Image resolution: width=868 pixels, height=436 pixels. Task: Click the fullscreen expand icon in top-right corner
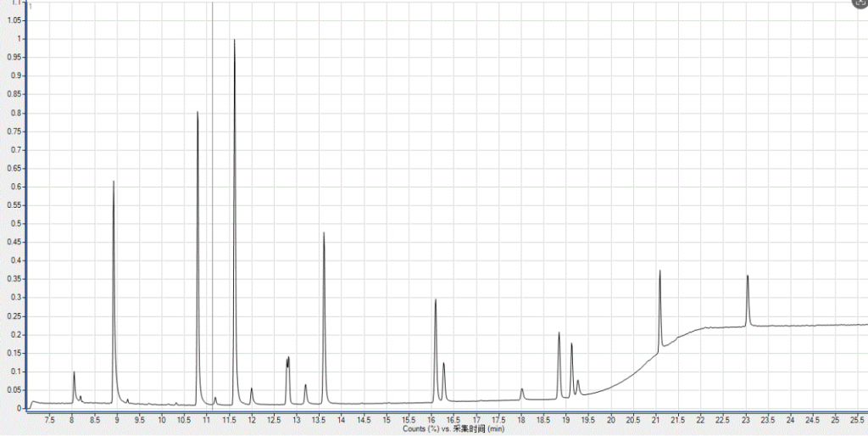click(857, 4)
